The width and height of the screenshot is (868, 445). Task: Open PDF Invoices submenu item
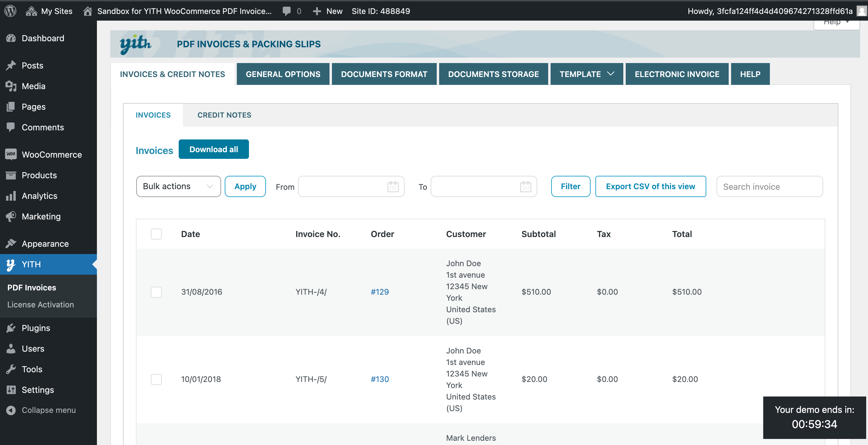pos(32,287)
